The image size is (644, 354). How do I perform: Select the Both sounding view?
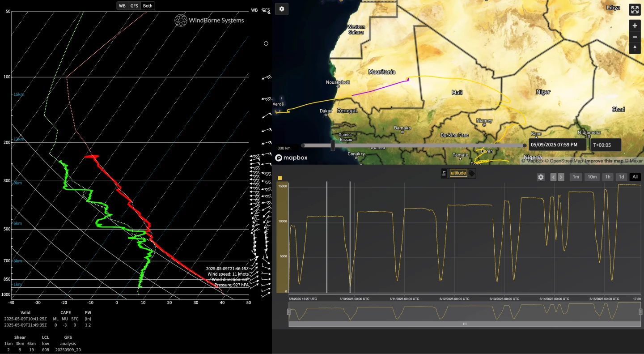point(148,6)
